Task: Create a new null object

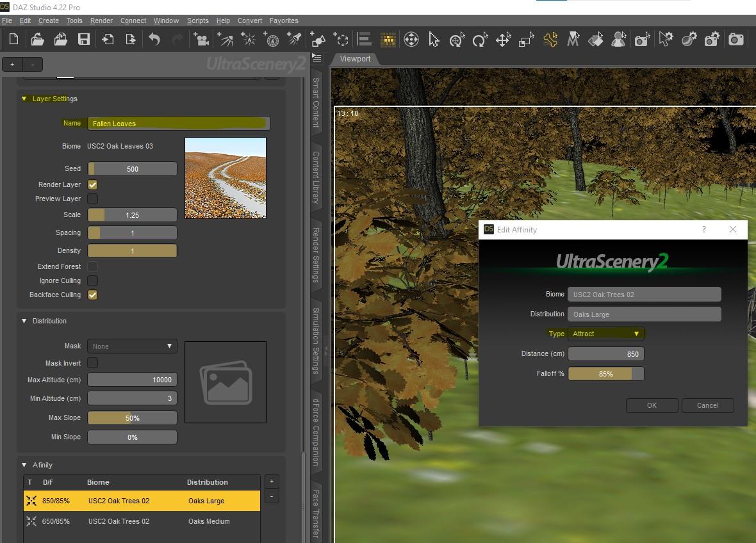Action: 341,39
